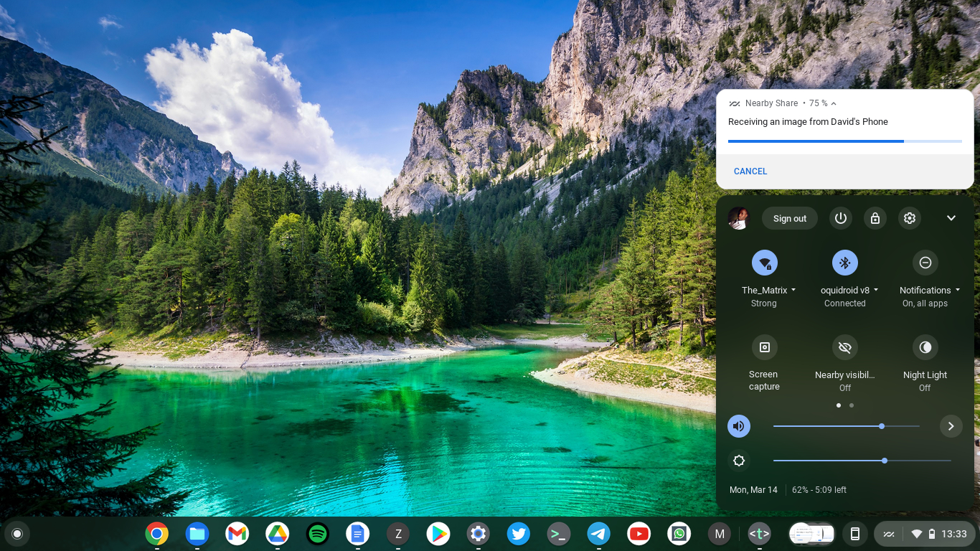Open Spotify from the shelf
The image size is (980, 551).
(x=318, y=534)
